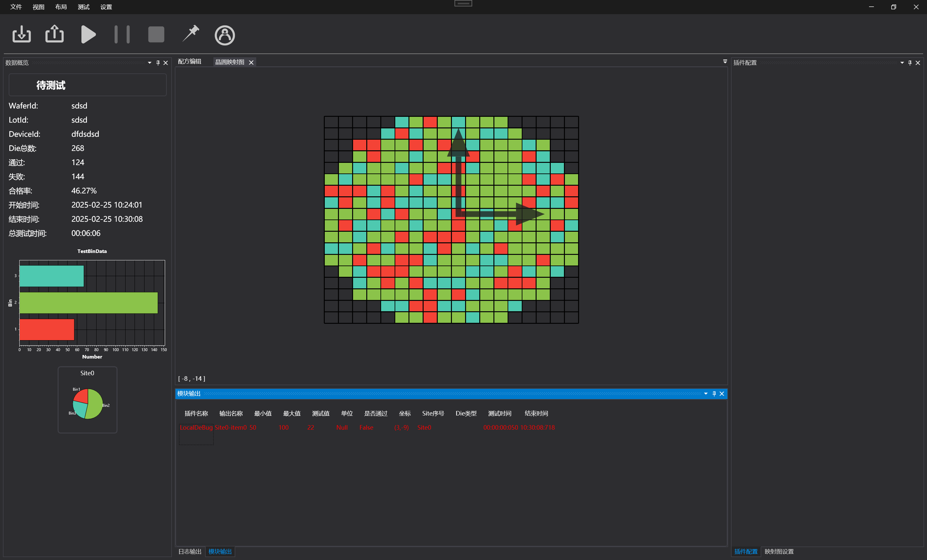Viewport: 927px width, 560px height.
Task: Select the 插件配置 bottom tab
Action: click(746, 552)
